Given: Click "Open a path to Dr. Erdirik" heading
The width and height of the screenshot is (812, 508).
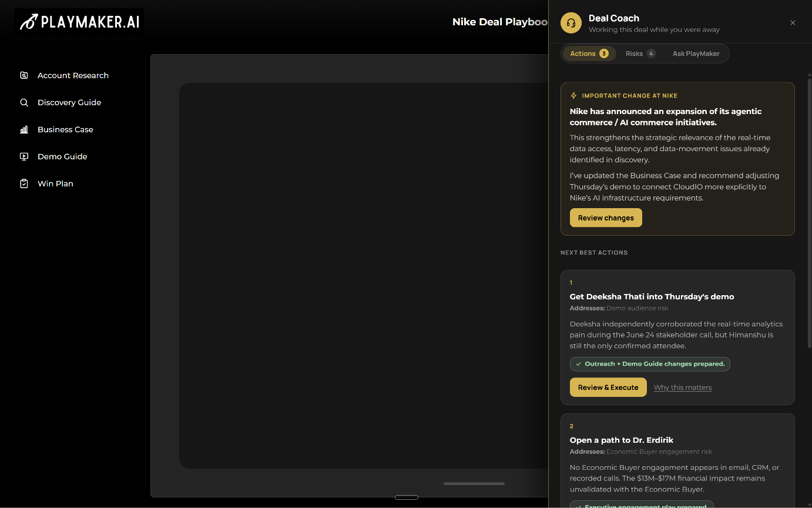Looking at the screenshot, I should (x=622, y=440).
